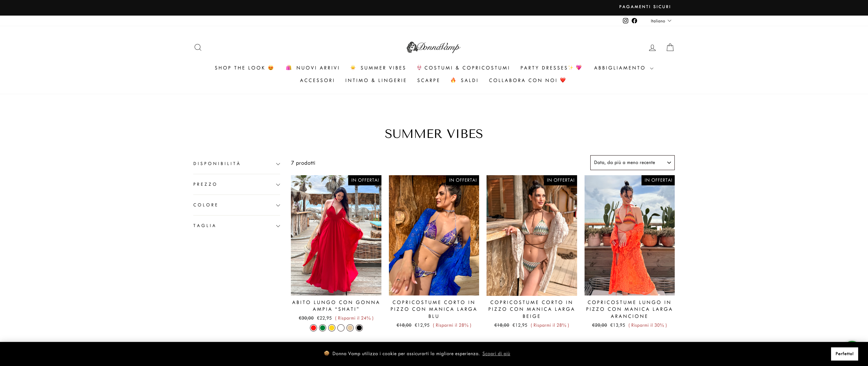Visit the Instagram page icon
Viewport: 868px width, 366px height.
tap(625, 21)
